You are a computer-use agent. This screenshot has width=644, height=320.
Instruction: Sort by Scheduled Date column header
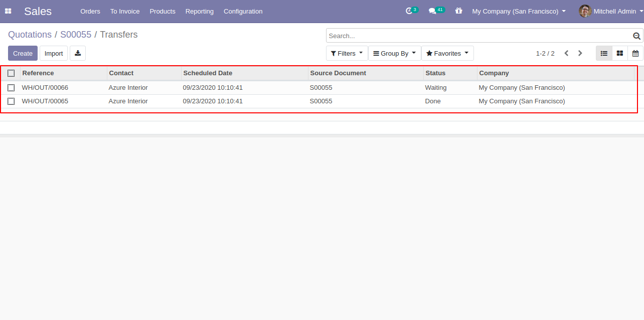(x=245, y=73)
